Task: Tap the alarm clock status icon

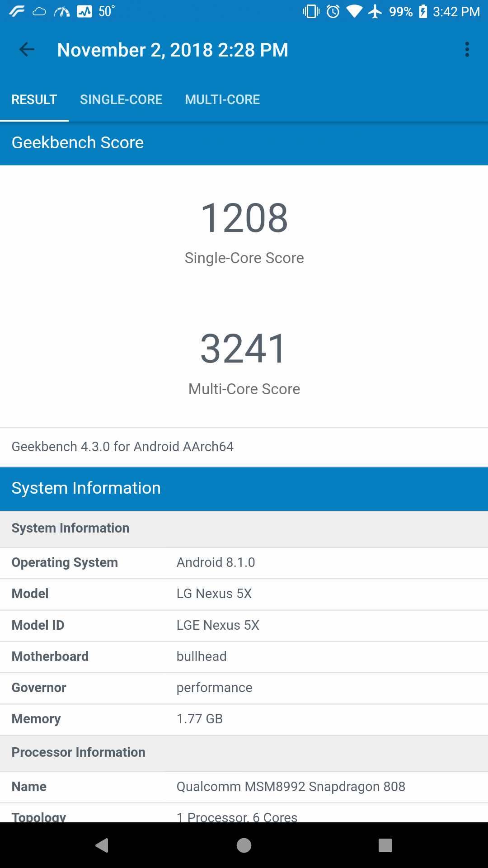Action: tap(333, 11)
